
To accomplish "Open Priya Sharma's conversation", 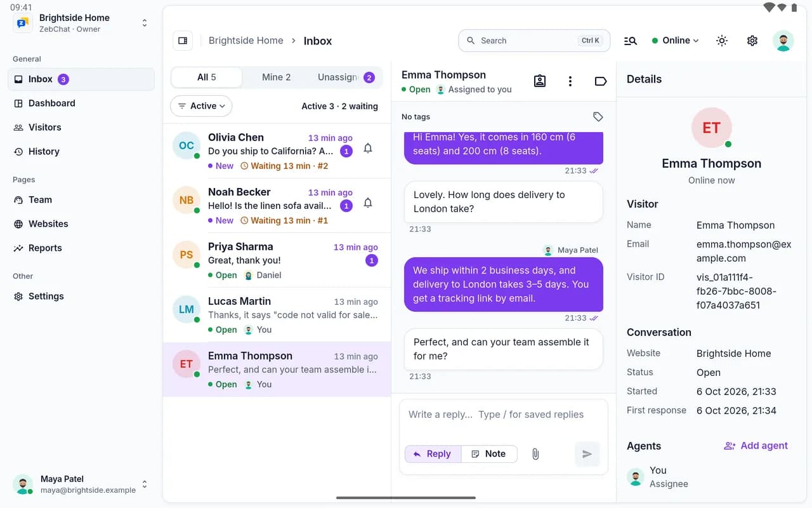I will [277, 260].
